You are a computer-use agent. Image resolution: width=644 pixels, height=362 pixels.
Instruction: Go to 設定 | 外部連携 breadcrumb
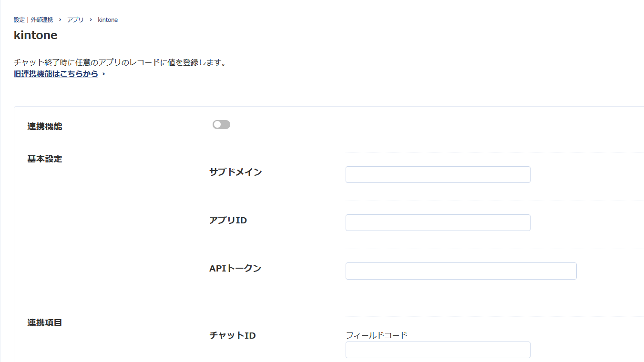click(33, 20)
